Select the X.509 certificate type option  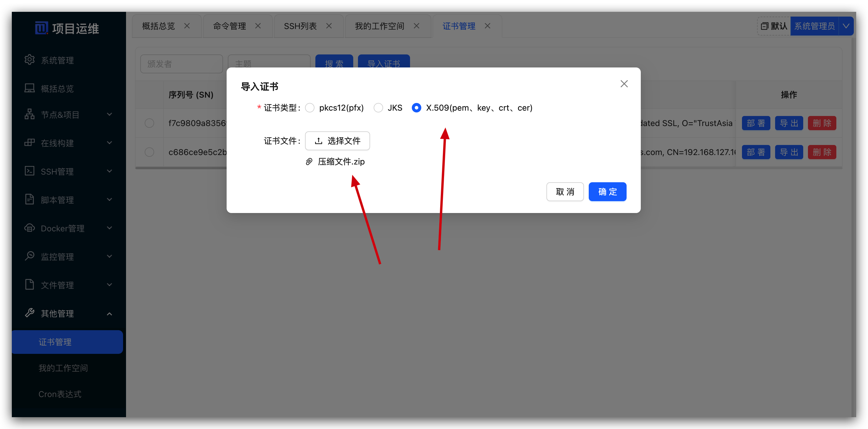pyautogui.click(x=417, y=107)
